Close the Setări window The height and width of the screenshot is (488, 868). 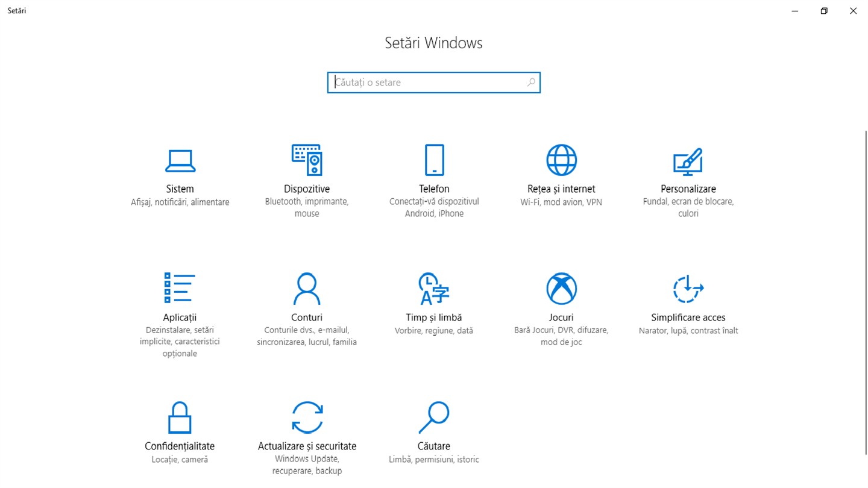tap(853, 11)
